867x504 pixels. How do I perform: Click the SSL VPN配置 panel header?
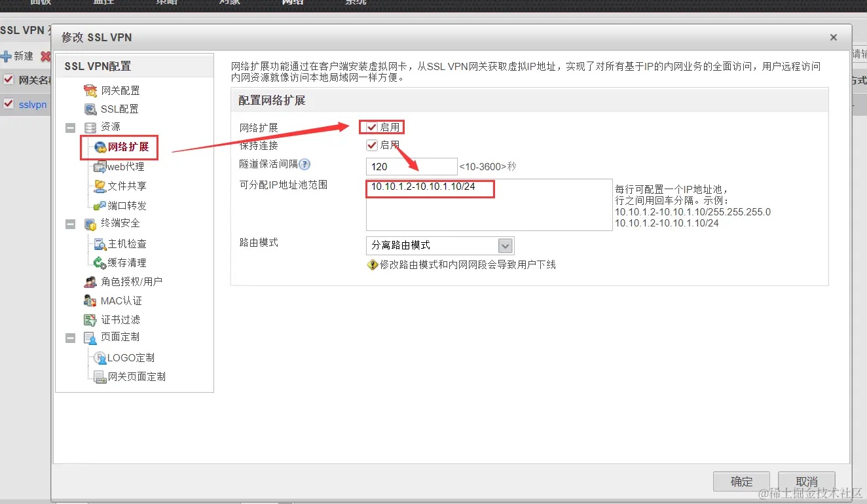pos(135,66)
